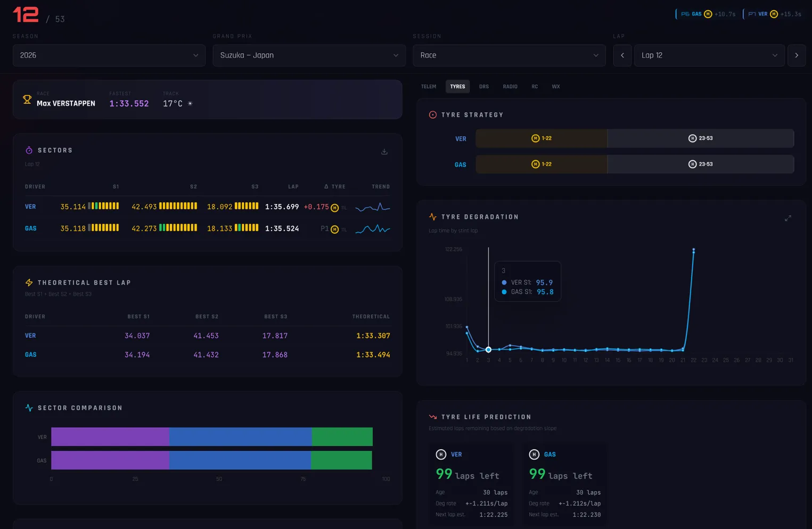Click the pulse icon beside Sector Comparison
812x529 pixels.
point(29,408)
